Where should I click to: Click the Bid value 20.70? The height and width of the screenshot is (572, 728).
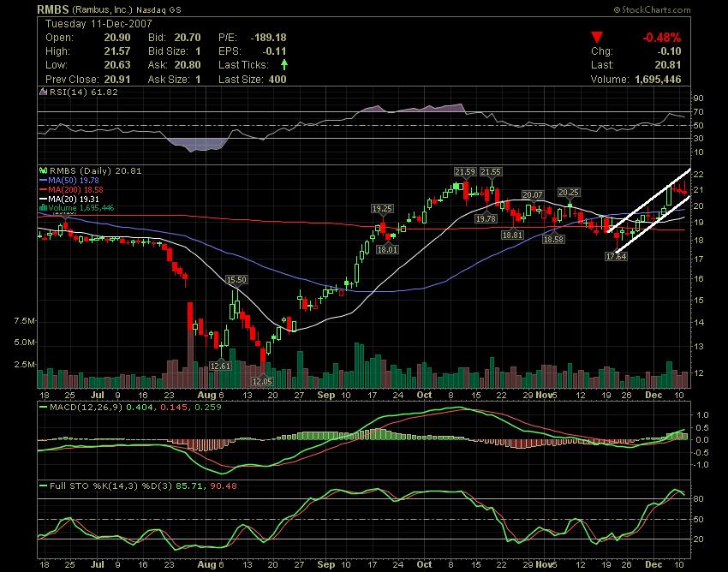188,38
